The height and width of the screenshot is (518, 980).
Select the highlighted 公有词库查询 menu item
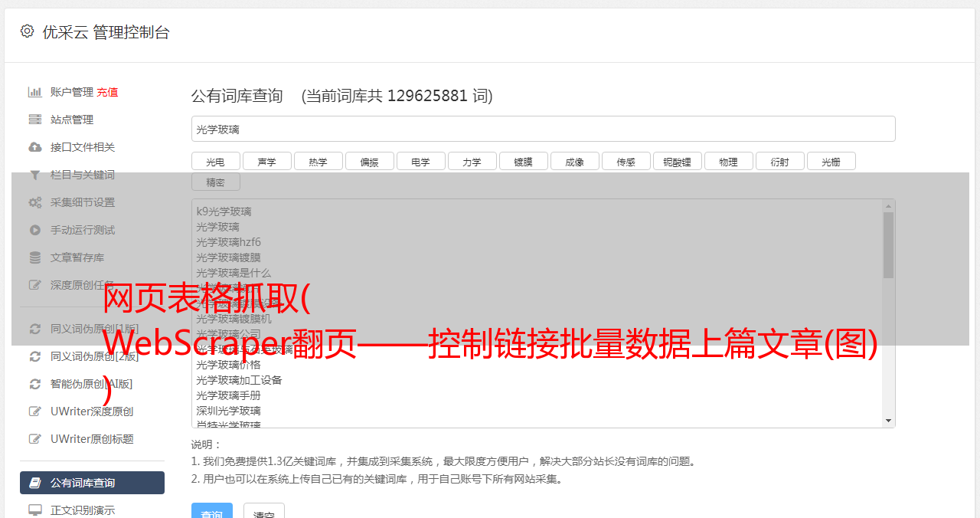tap(92, 483)
